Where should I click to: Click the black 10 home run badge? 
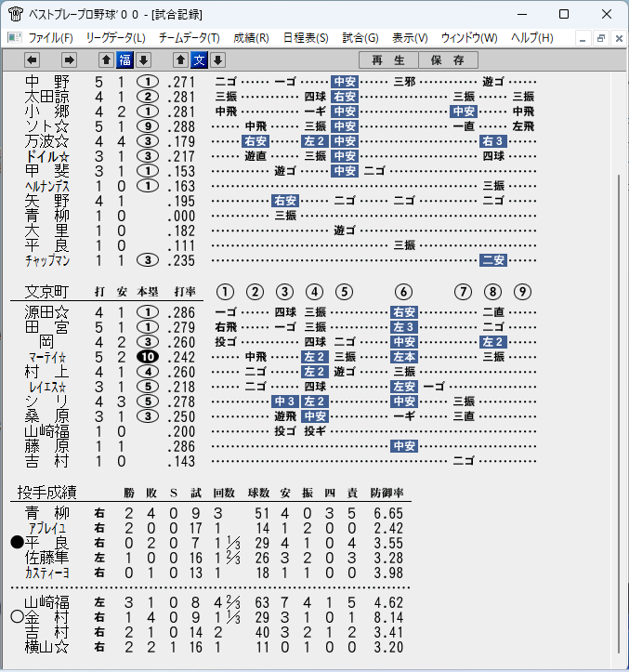148,357
